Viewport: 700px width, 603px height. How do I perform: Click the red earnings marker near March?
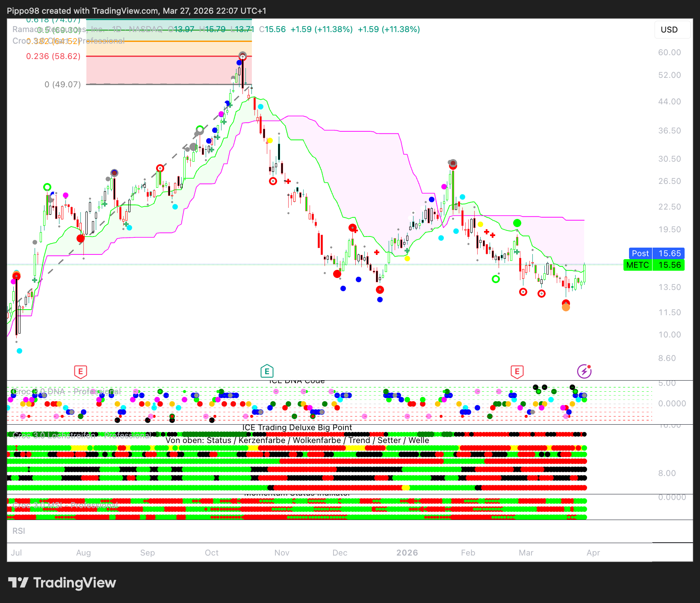[x=517, y=372]
